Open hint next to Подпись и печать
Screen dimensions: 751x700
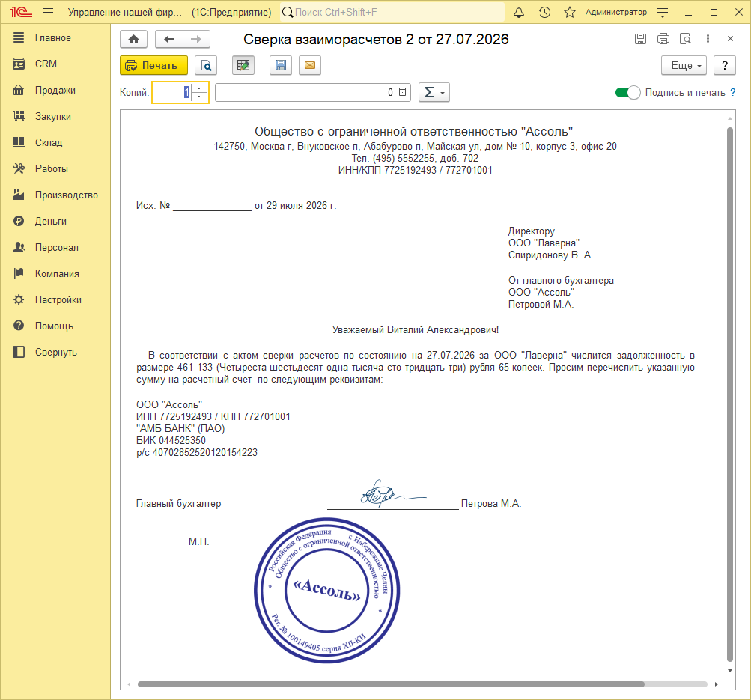(733, 92)
